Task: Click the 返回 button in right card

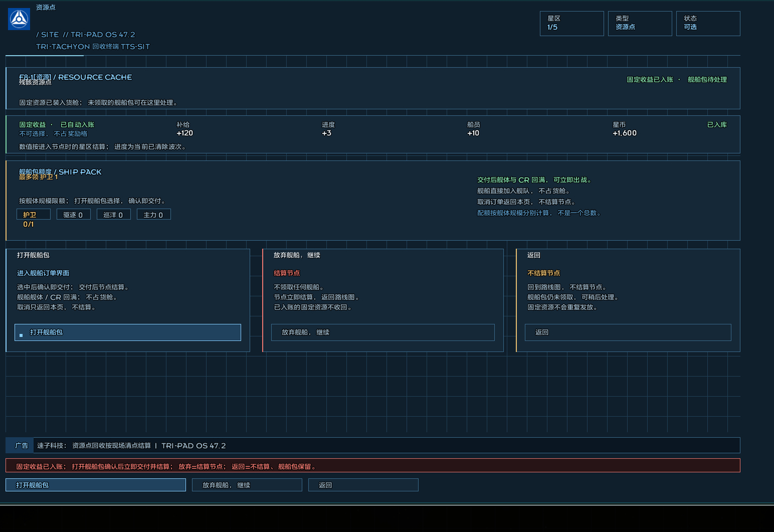Action: [x=627, y=332]
